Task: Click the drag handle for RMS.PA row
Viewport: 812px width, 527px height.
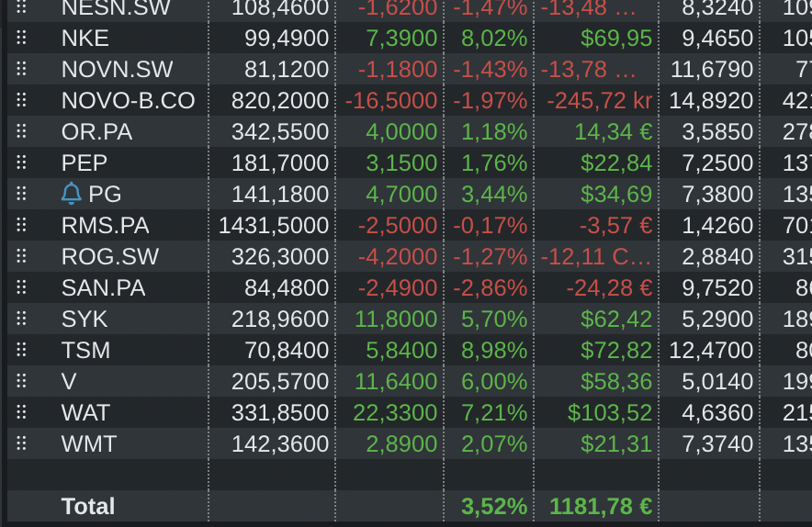Action: point(21,225)
